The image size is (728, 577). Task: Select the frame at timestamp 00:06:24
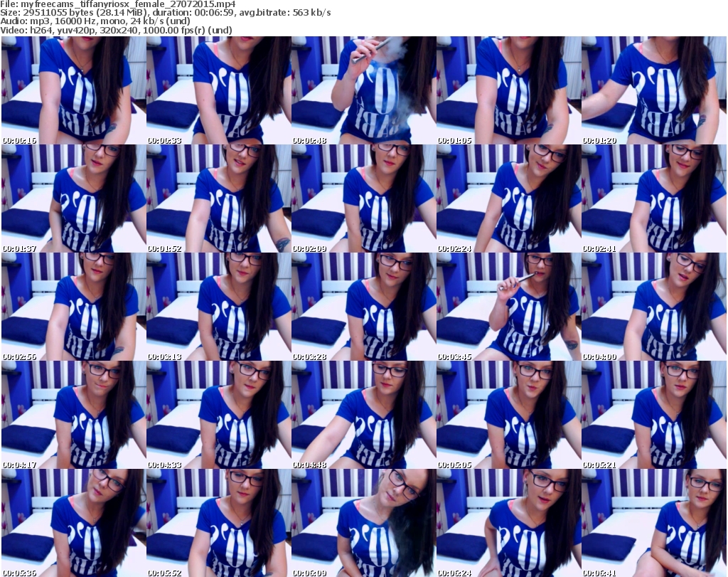[x=509, y=523]
